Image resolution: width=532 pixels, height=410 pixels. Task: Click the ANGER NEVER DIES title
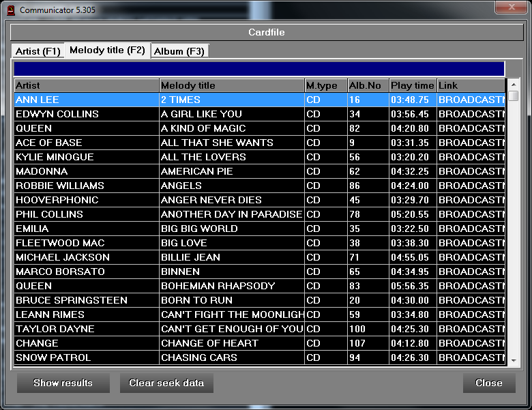[x=211, y=200]
